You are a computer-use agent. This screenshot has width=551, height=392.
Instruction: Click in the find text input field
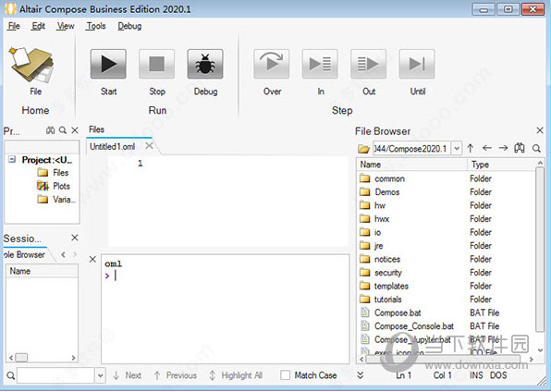point(55,376)
